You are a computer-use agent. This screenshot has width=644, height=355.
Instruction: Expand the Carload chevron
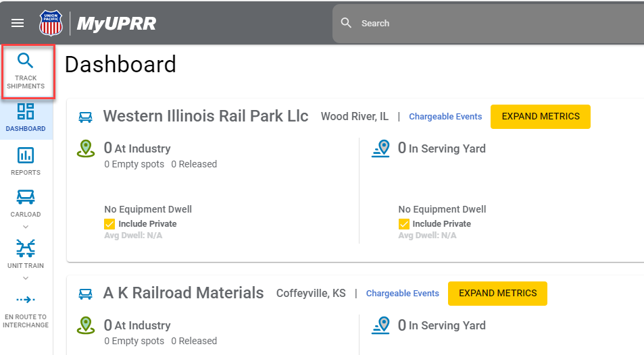[26, 227]
